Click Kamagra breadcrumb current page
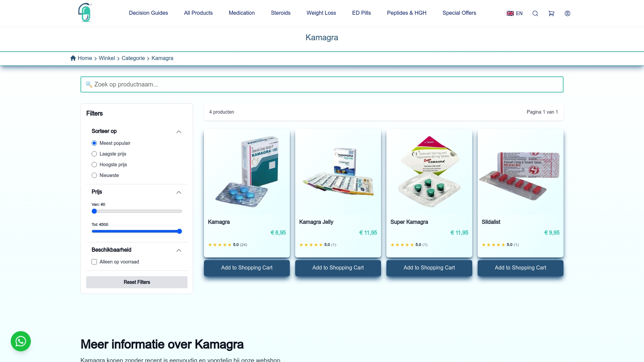The width and height of the screenshot is (644, 362). tap(162, 58)
